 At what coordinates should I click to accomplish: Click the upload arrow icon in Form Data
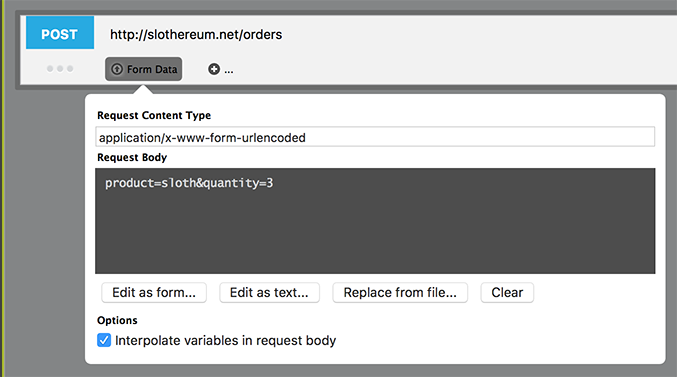117,69
